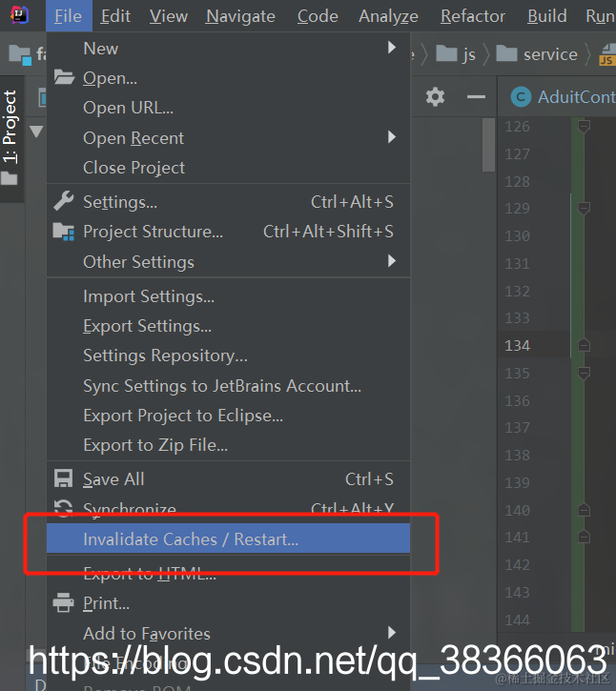The width and height of the screenshot is (616, 691).
Task: Open project panel gear options
Action: pos(435,96)
